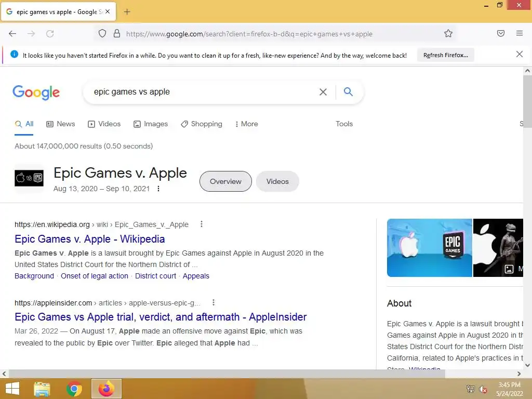Click the Firefox taskbar icon
The width and height of the screenshot is (532, 399).
click(106, 389)
